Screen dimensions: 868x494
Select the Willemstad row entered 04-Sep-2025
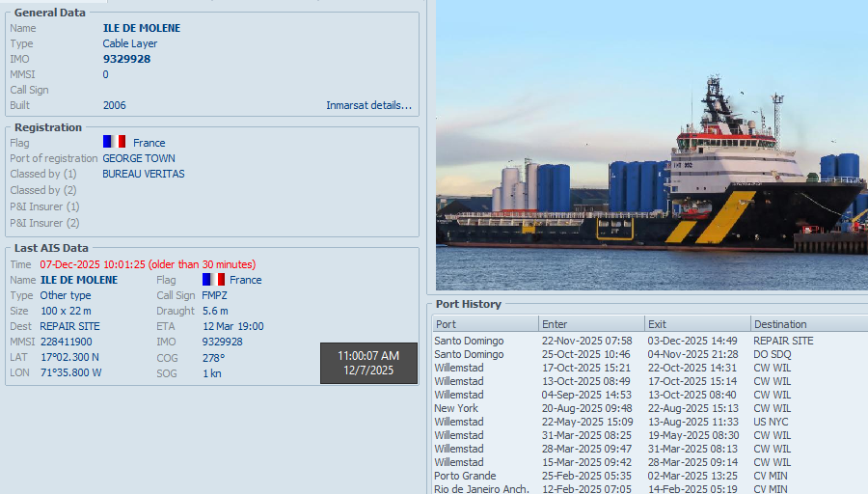650,395
